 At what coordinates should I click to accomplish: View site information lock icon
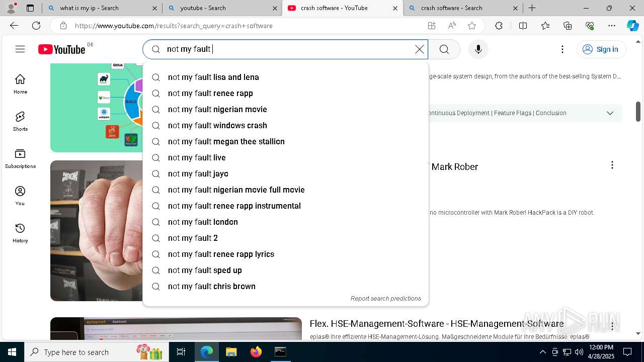coord(63,26)
